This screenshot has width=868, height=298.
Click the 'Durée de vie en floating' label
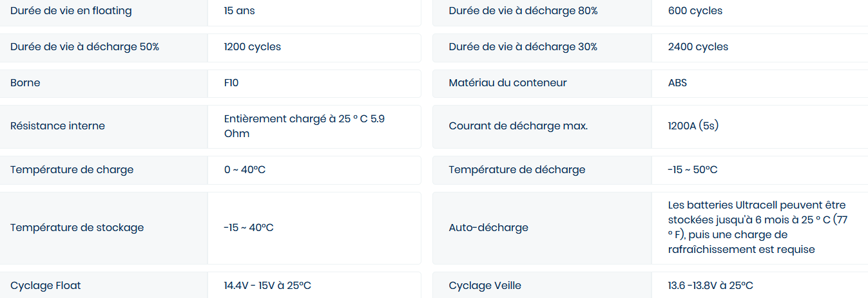[x=71, y=11]
